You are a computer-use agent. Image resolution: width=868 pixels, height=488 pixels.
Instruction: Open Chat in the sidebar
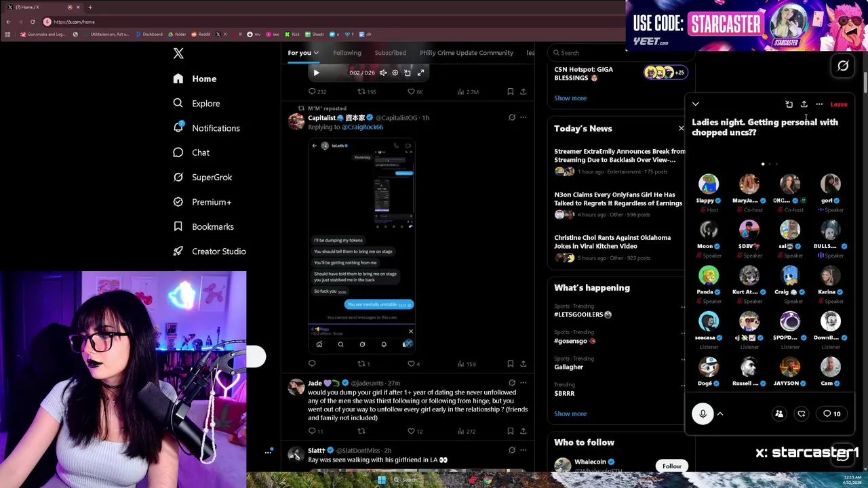pos(191,152)
